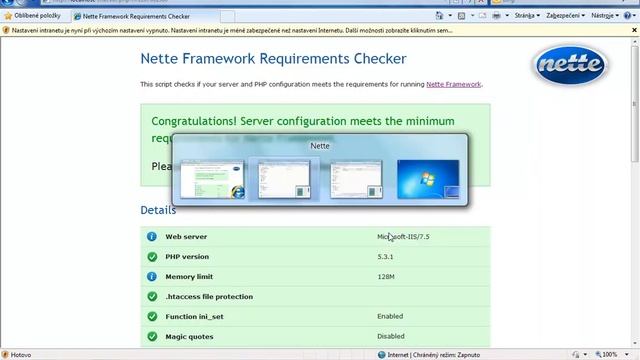Expand the feeds dropdown arrow
Viewport: 640px width, 360px height.
pyautogui.click(x=472, y=16)
